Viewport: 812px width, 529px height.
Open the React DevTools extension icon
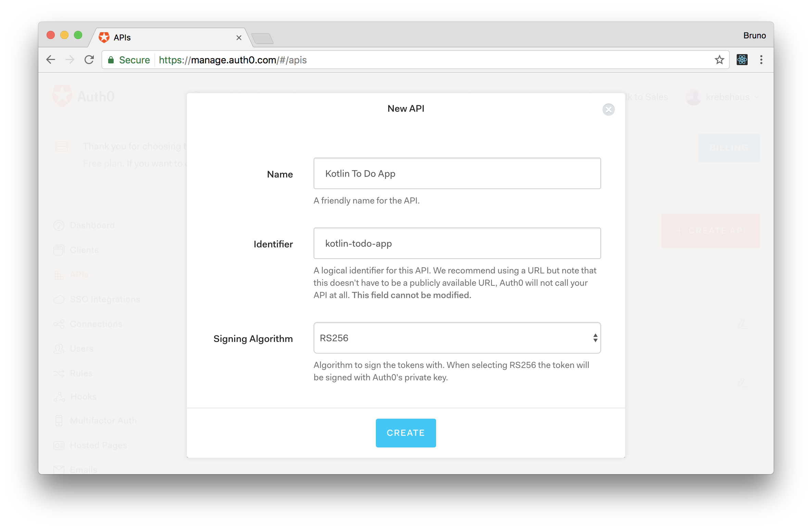click(x=742, y=60)
